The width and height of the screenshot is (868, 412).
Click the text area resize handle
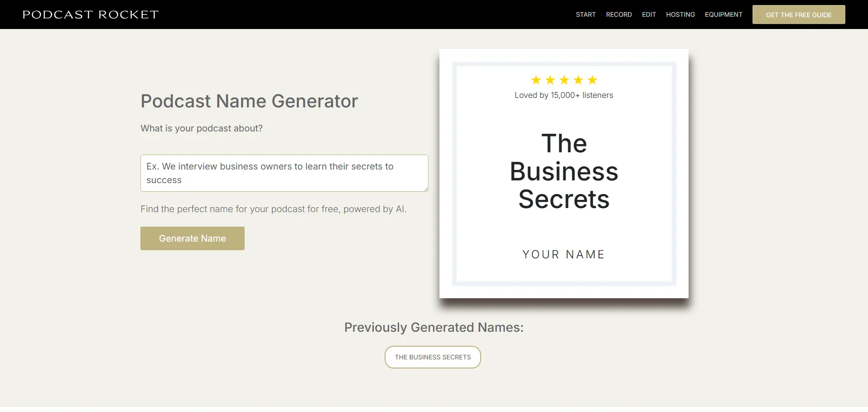(426, 189)
